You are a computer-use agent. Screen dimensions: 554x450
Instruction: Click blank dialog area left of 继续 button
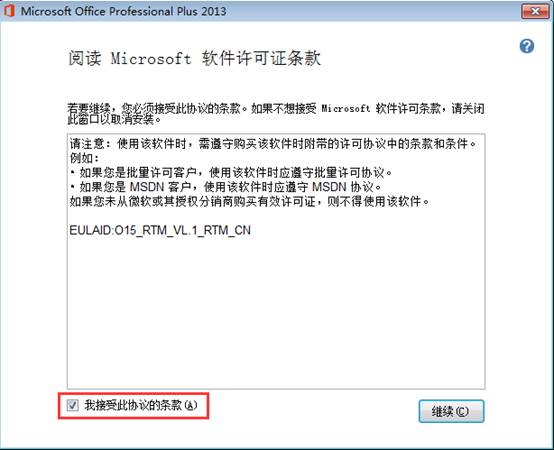[x=311, y=411]
